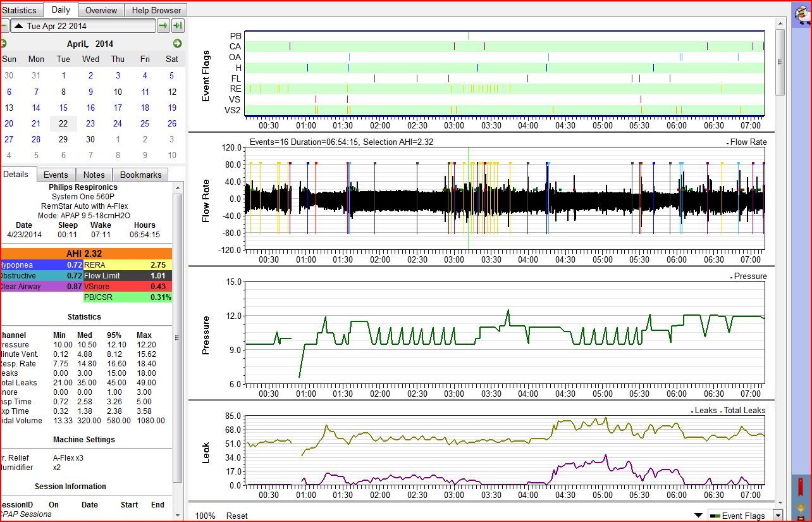The width and height of the screenshot is (812, 522).
Task: Advance calendar to next month, green circle arrow
Action: click(x=177, y=44)
